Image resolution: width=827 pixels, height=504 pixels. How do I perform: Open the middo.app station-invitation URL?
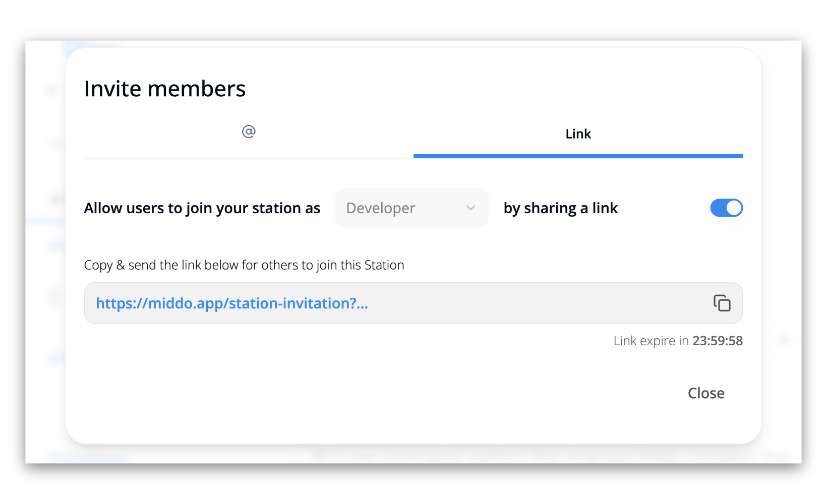click(x=231, y=303)
